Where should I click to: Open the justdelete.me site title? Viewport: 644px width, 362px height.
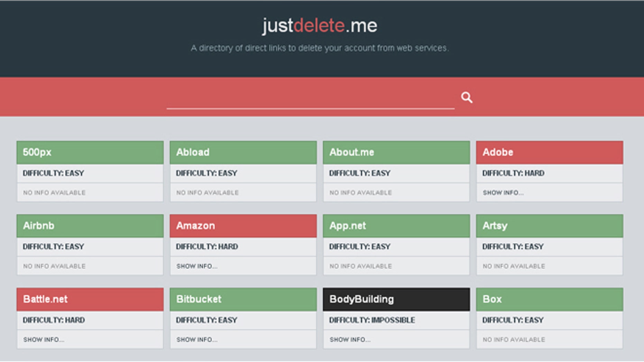click(320, 26)
